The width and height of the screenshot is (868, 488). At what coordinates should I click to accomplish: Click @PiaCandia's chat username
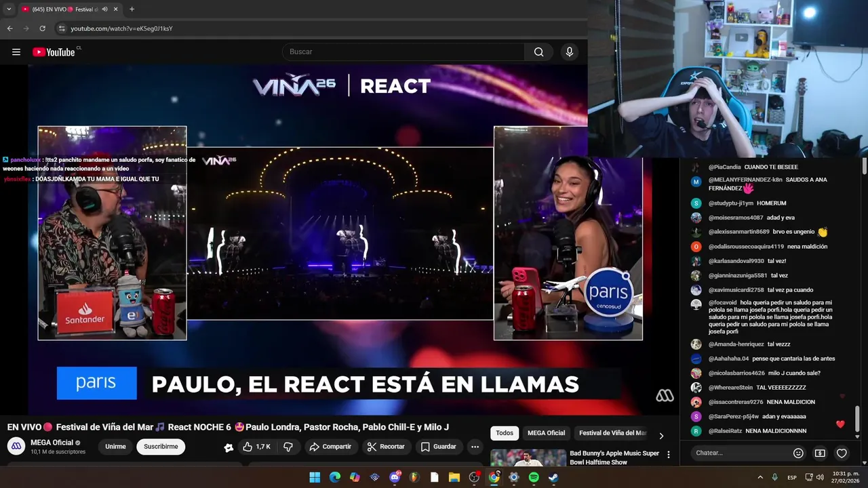pos(725,167)
